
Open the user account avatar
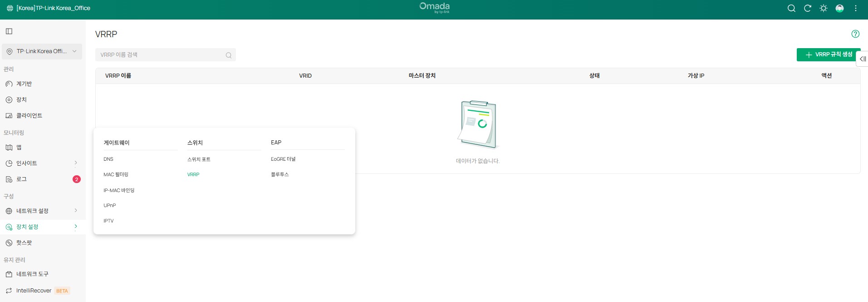[840, 8]
